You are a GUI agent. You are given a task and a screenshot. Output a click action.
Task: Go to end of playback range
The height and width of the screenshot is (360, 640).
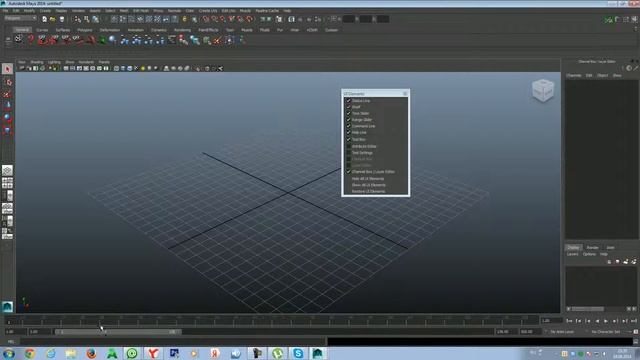[x=634, y=321]
